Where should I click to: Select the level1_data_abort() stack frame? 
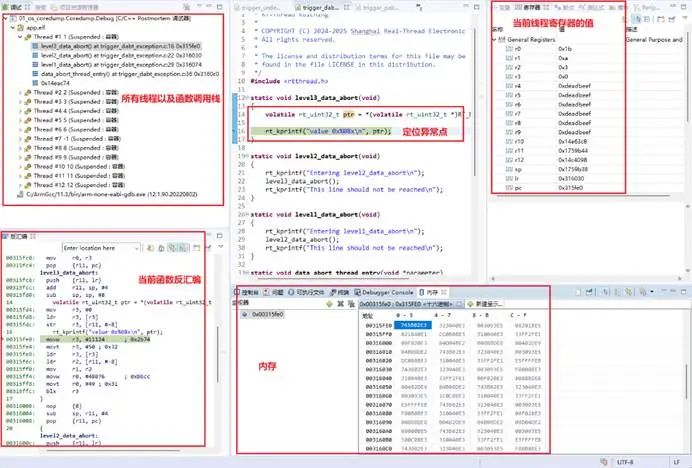click(117, 64)
